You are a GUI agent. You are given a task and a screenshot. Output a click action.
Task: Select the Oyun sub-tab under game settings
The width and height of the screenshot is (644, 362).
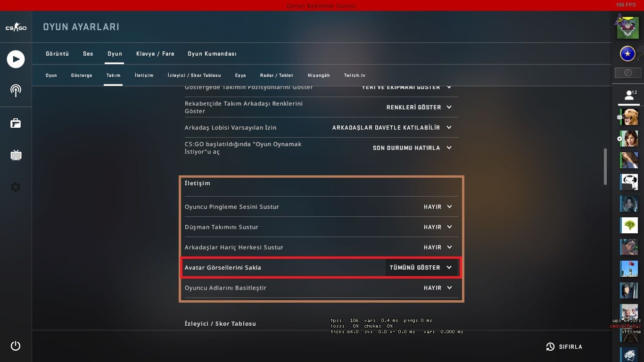click(51, 75)
